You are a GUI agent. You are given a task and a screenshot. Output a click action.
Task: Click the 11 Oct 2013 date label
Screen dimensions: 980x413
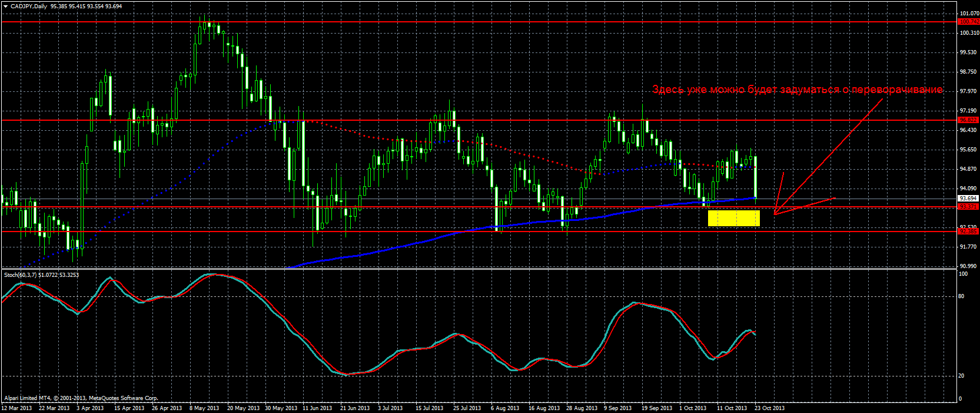732,408
